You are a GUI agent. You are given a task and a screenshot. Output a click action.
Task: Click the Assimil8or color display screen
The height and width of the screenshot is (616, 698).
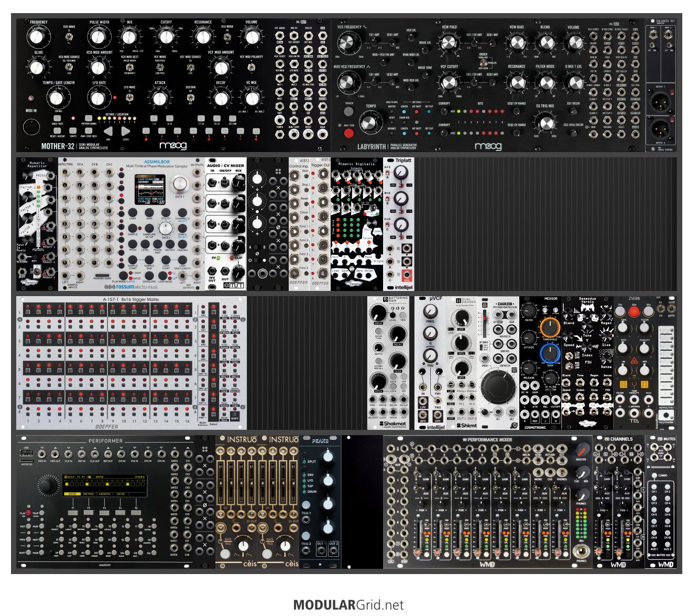(151, 189)
